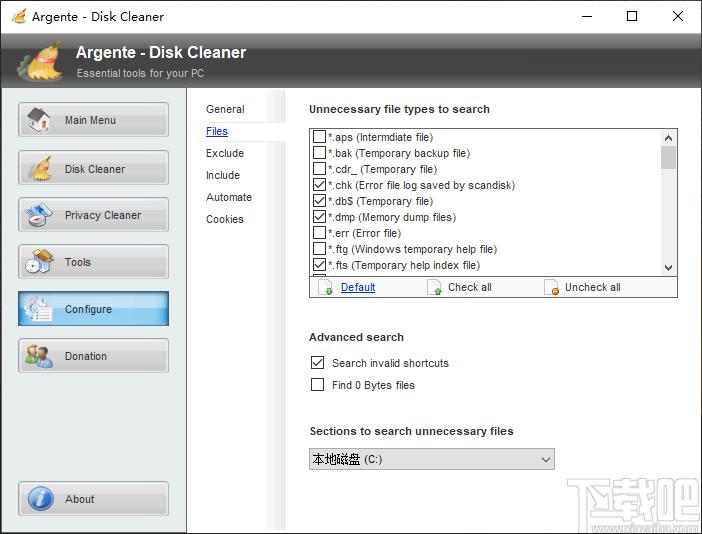Screen dimensions: 702x534
Task: Click the people icon on Donation
Action: point(39,356)
